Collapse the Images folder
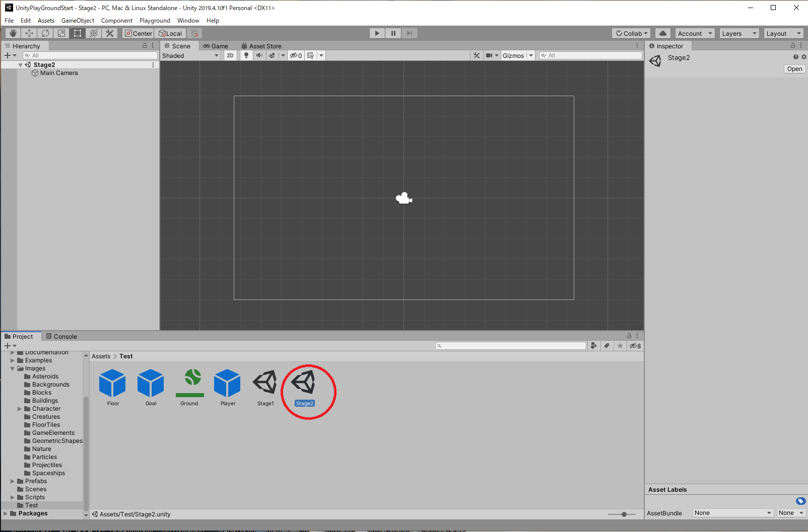 click(x=13, y=368)
